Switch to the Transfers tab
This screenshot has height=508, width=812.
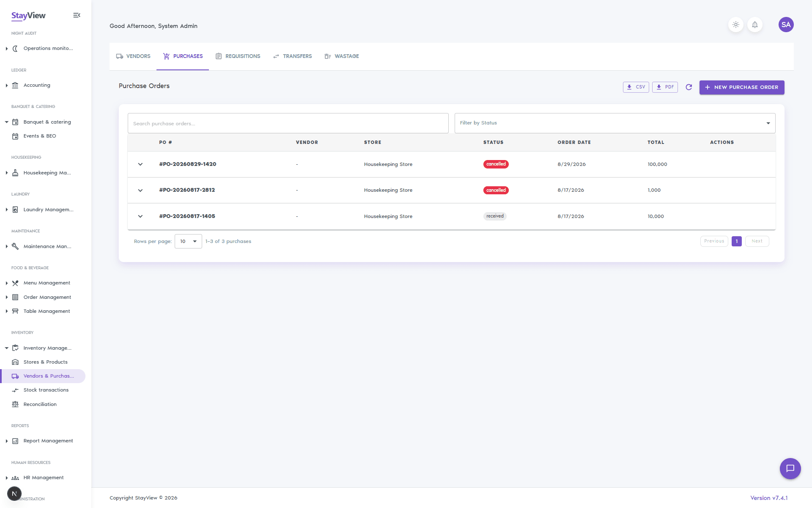[x=292, y=56]
